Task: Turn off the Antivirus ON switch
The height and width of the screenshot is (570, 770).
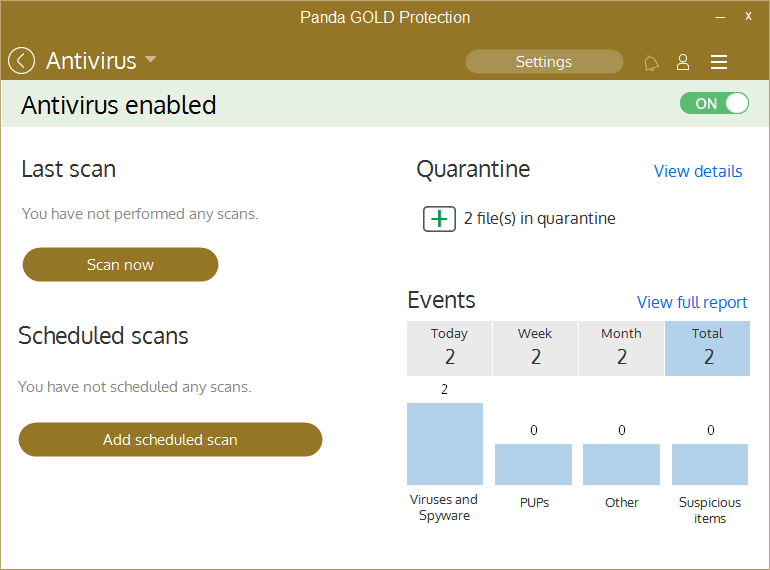Action: 714,103
